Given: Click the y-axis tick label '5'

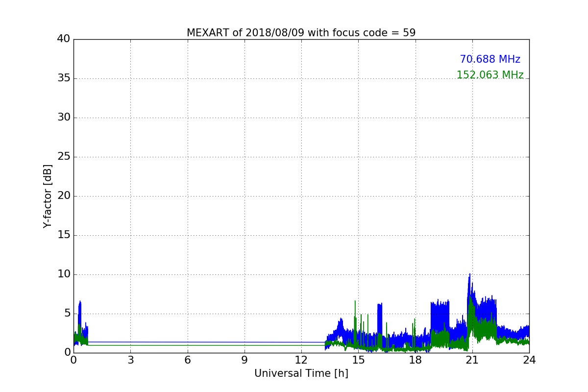Looking at the screenshot, I should click(x=67, y=314).
